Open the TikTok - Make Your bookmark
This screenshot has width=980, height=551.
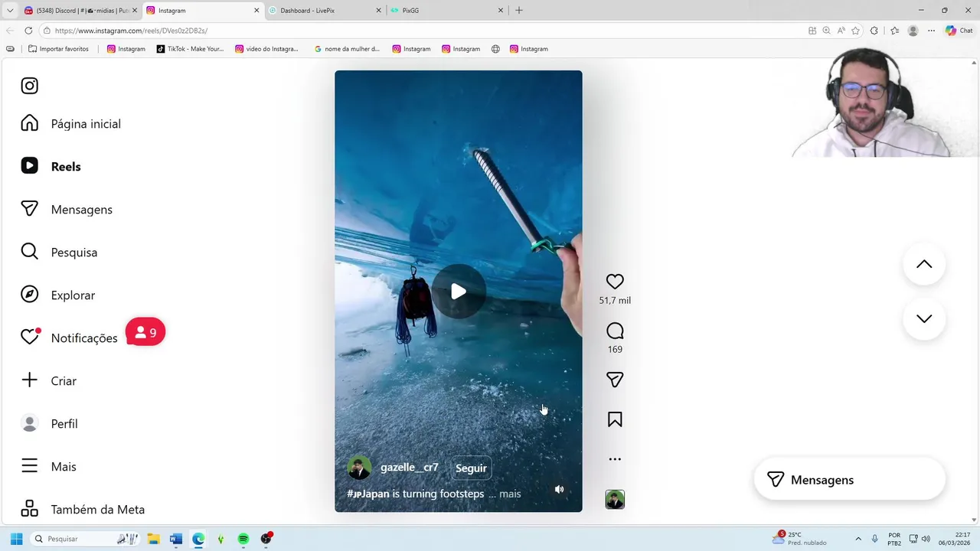[x=190, y=49]
